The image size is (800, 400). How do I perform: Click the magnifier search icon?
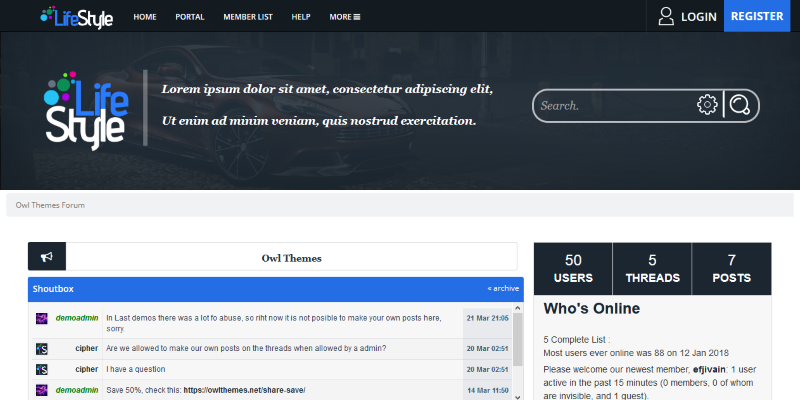point(740,105)
